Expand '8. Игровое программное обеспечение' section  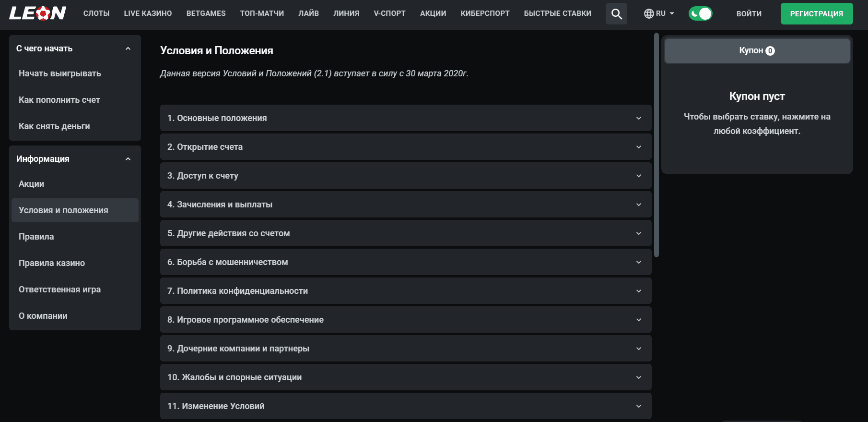[x=406, y=320]
